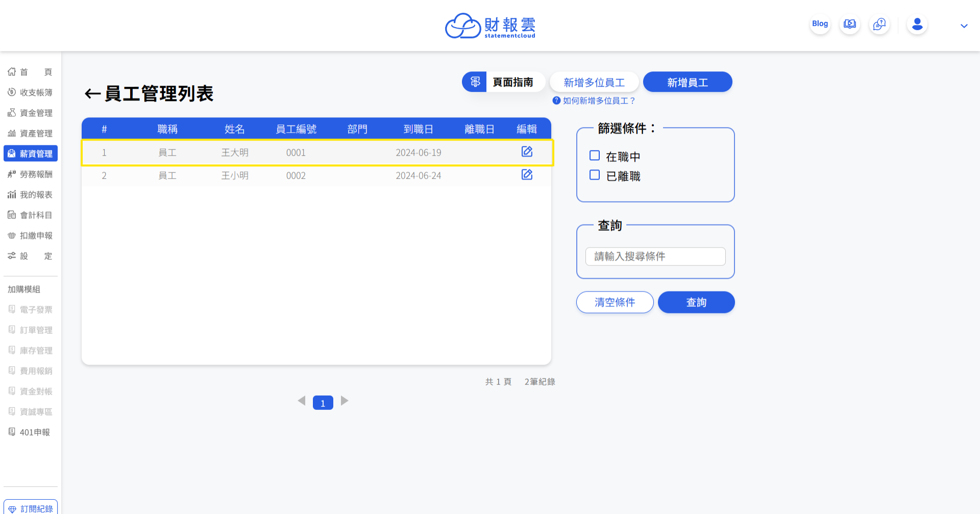
Task: Open 資誠專區 add-on module
Action: click(30, 412)
